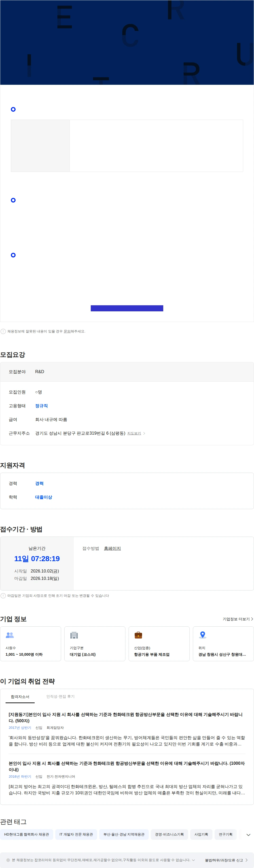Image resolution: width=254 pixels, height=868 pixels.
Task: Expand the copyright notice dropdown arrow
Action: pos(193,860)
